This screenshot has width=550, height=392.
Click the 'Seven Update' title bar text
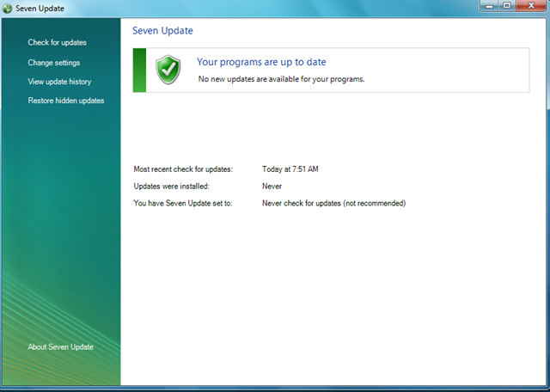40,9
